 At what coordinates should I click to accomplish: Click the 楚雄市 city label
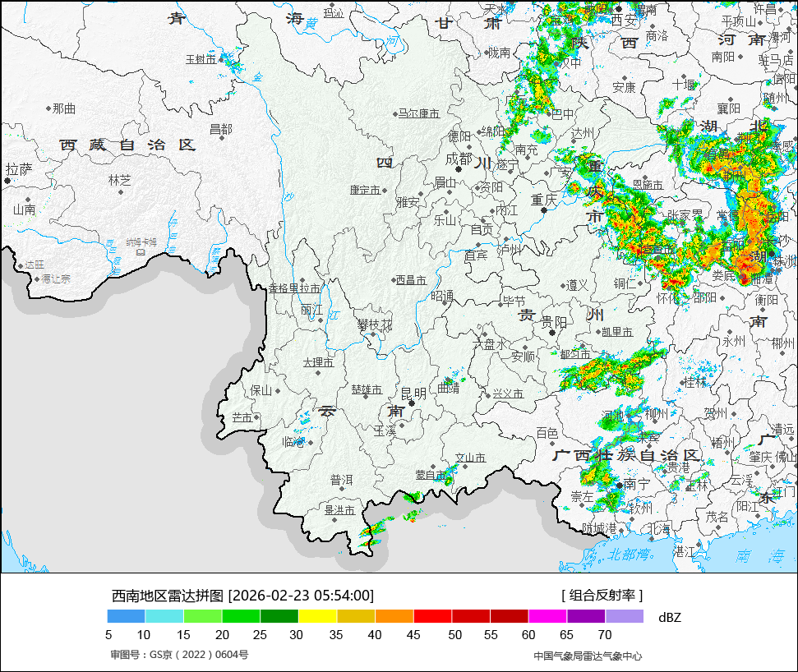click(367, 389)
